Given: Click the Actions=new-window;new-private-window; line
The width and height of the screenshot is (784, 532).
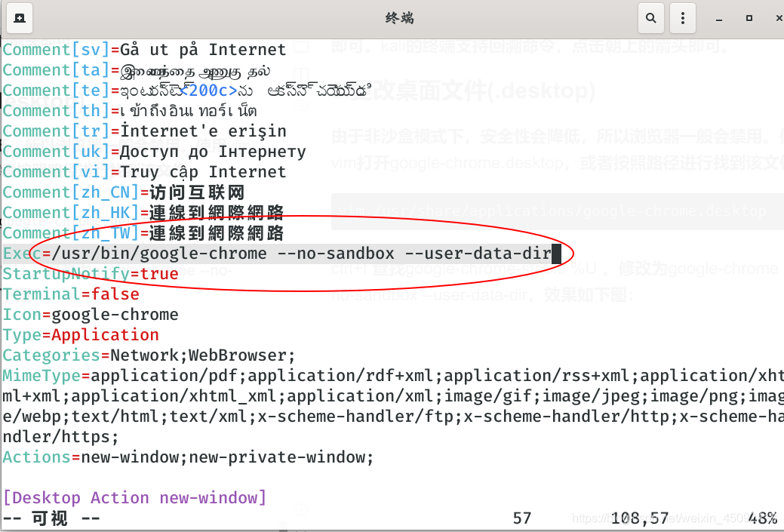Looking at the screenshot, I should click(188, 457).
